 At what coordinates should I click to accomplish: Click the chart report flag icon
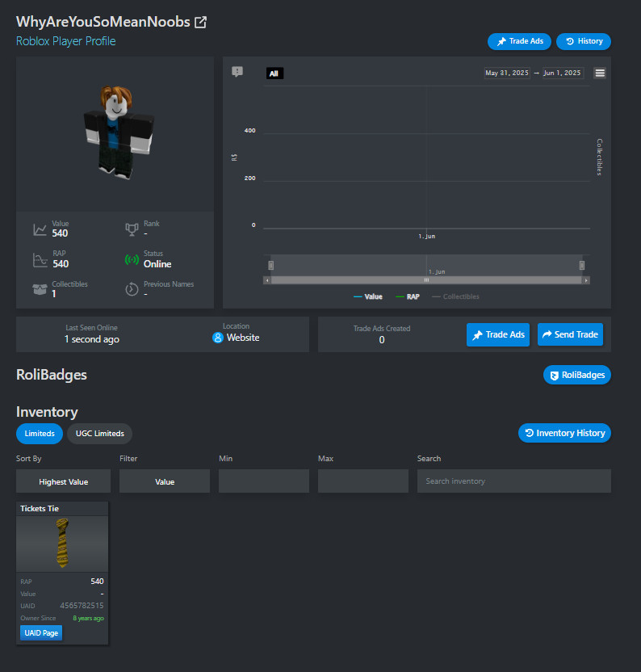point(237,72)
